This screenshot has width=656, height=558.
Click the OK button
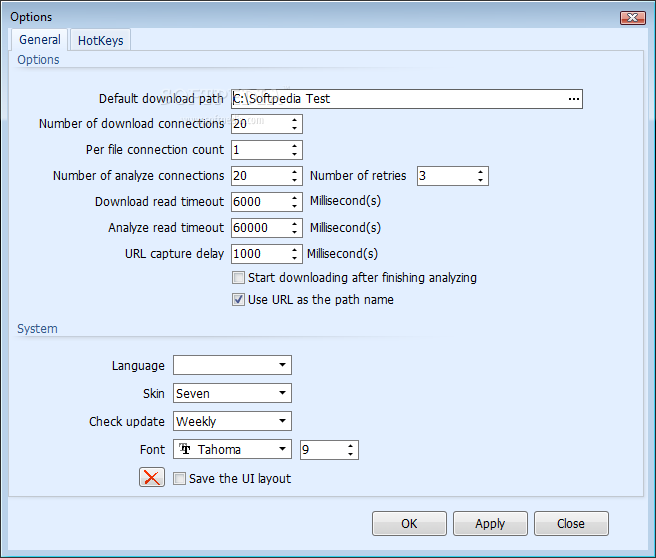[409, 523]
